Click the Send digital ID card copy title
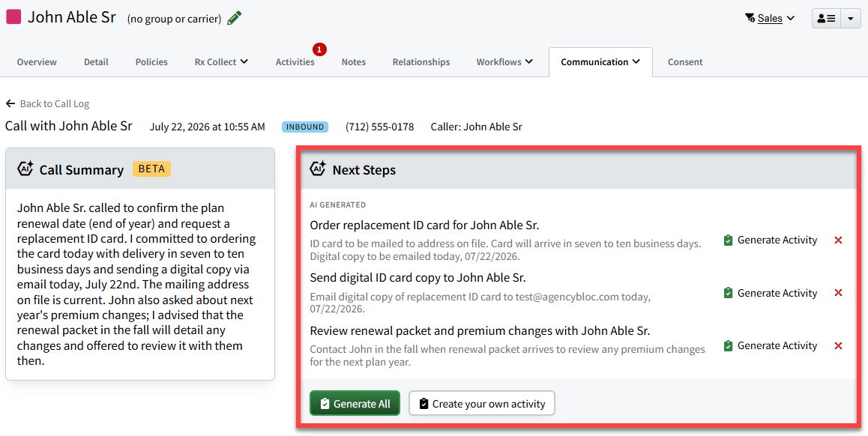The width and height of the screenshot is (868, 436). pyautogui.click(x=418, y=278)
